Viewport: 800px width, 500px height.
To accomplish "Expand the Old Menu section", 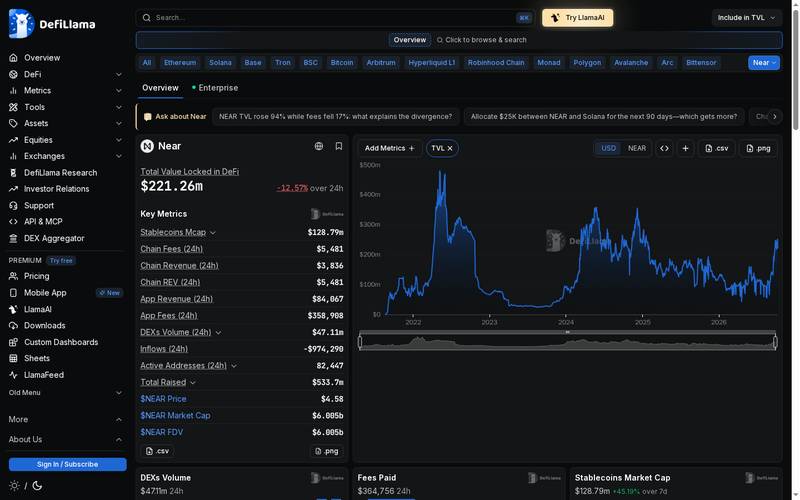I will point(119,393).
